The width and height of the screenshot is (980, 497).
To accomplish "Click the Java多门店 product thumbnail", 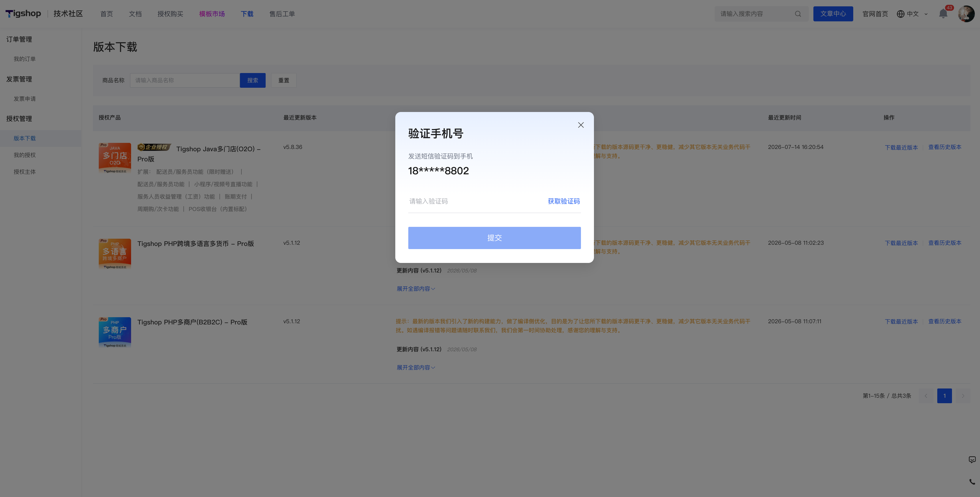I will (115, 158).
